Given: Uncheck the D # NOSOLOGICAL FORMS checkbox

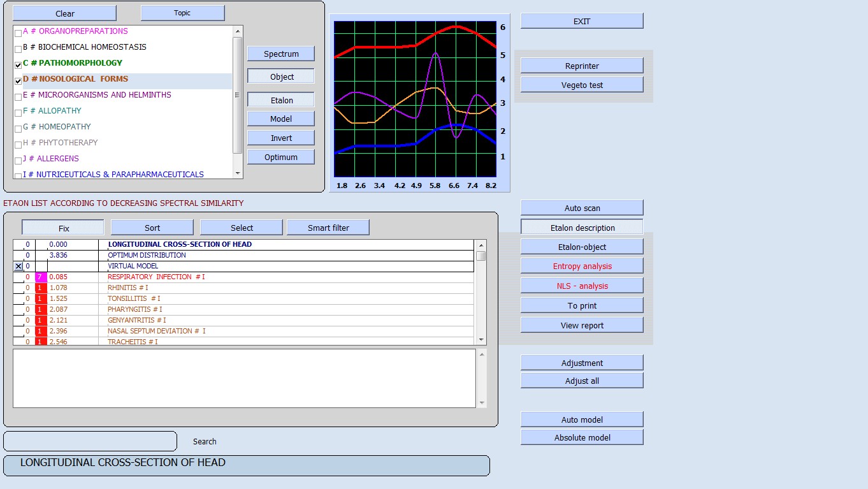Looking at the screenshot, I should click(x=18, y=80).
